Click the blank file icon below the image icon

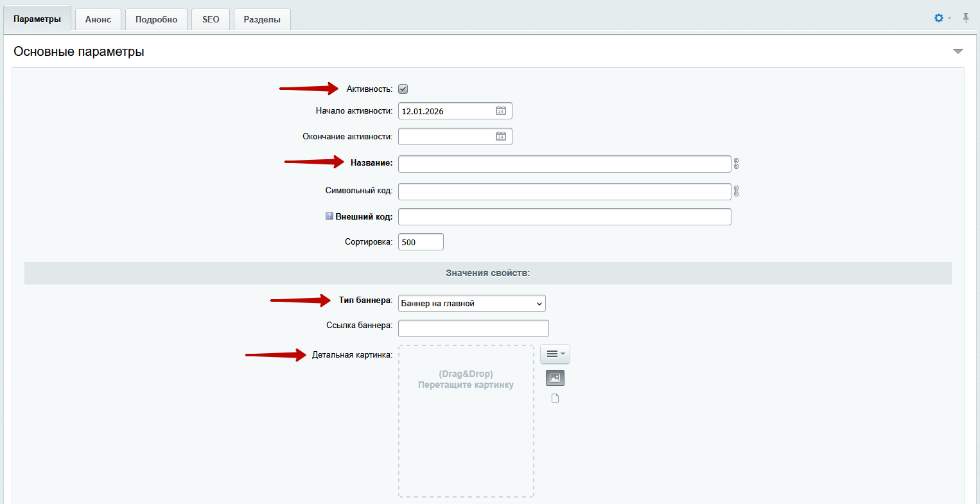[x=555, y=399]
